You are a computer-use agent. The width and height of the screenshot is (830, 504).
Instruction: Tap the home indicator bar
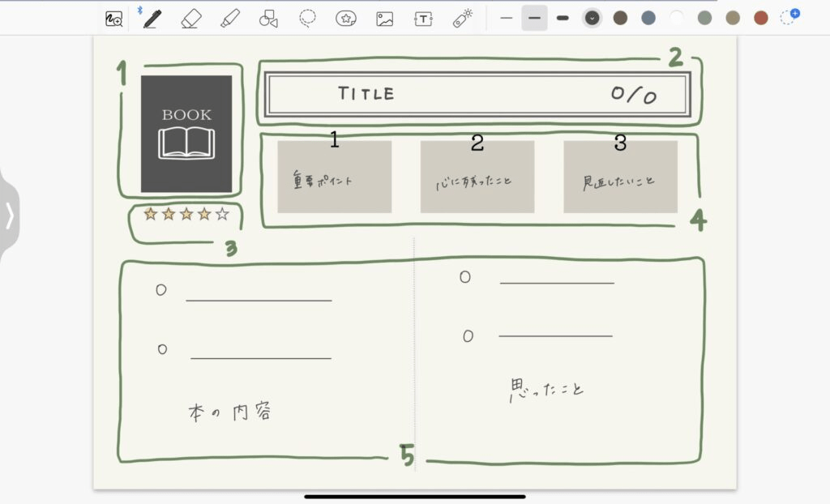coord(415,497)
